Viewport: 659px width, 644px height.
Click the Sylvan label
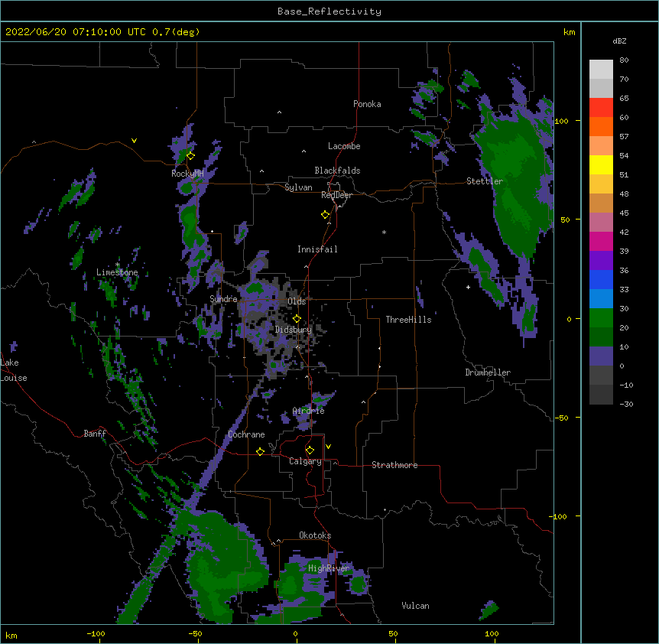pos(298,187)
